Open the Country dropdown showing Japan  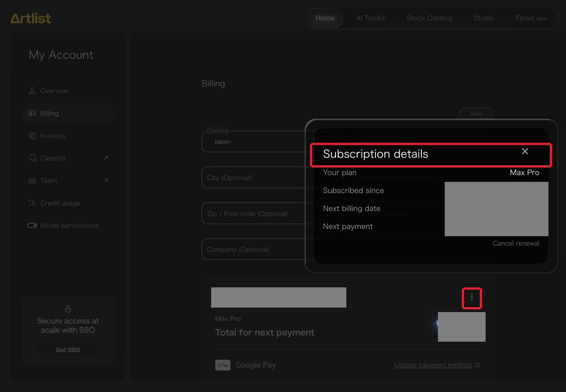coord(253,141)
